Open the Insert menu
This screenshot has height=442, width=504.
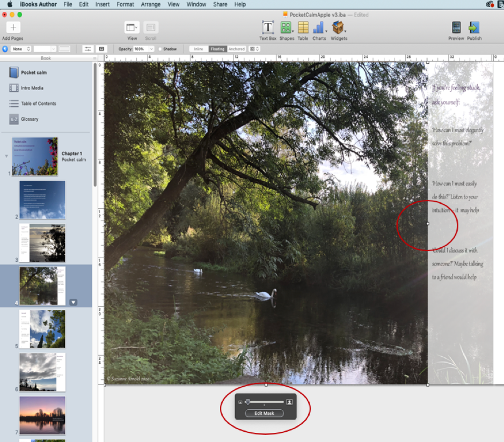[x=103, y=4]
